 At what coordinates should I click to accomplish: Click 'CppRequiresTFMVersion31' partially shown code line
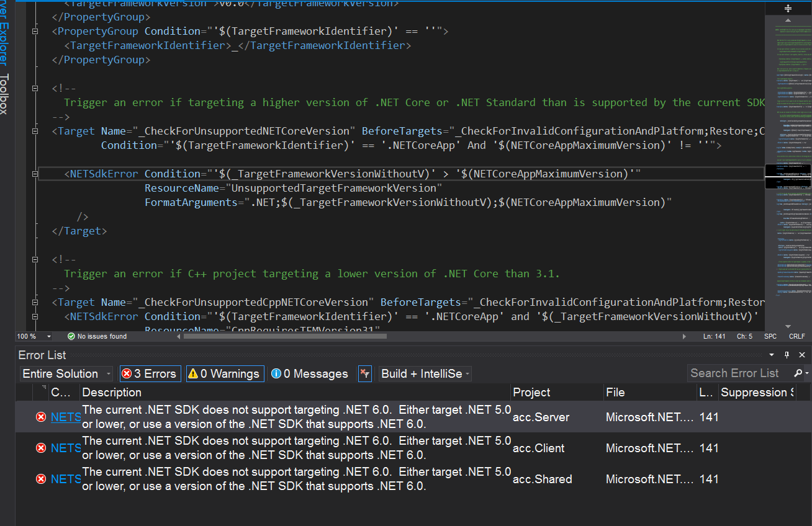point(302,329)
